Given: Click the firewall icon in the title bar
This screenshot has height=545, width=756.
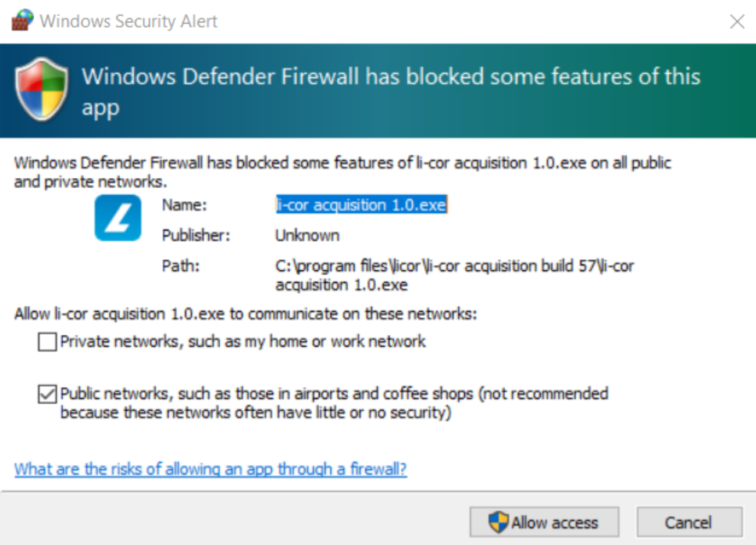Looking at the screenshot, I should pyautogui.click(x=23, y=21).
